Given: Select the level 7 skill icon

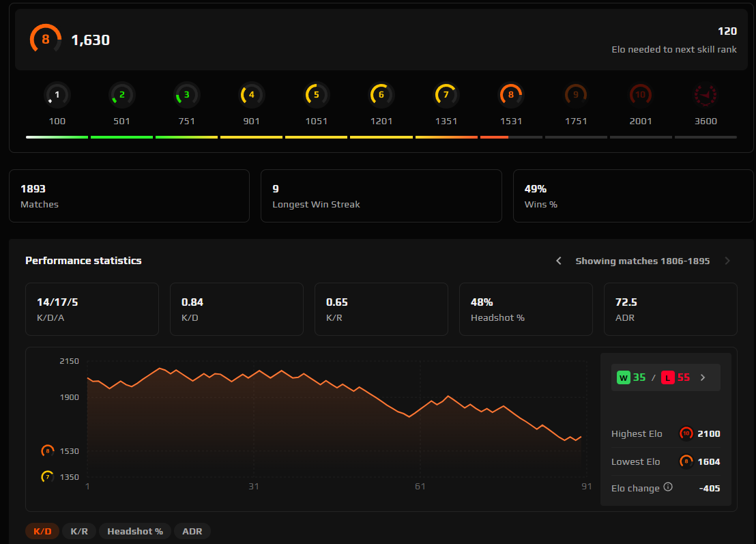Looking at the screenshot, I should [x=446, y=94].
